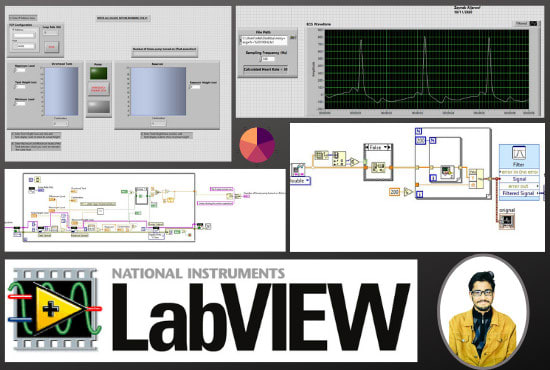Click the Signal input terminal of Filter

(519, 179)
